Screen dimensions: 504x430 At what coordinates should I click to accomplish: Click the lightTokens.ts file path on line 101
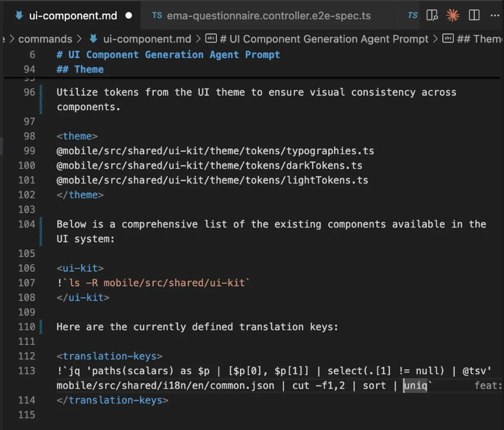(x=212, y=180)
